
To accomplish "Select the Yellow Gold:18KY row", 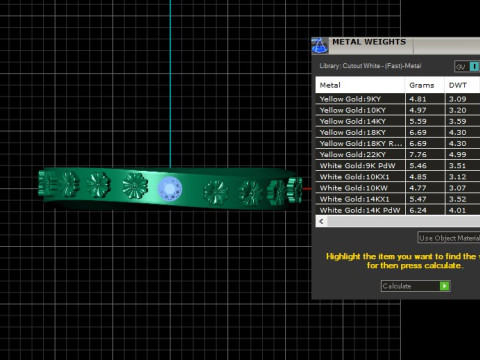I will (398, 132).
